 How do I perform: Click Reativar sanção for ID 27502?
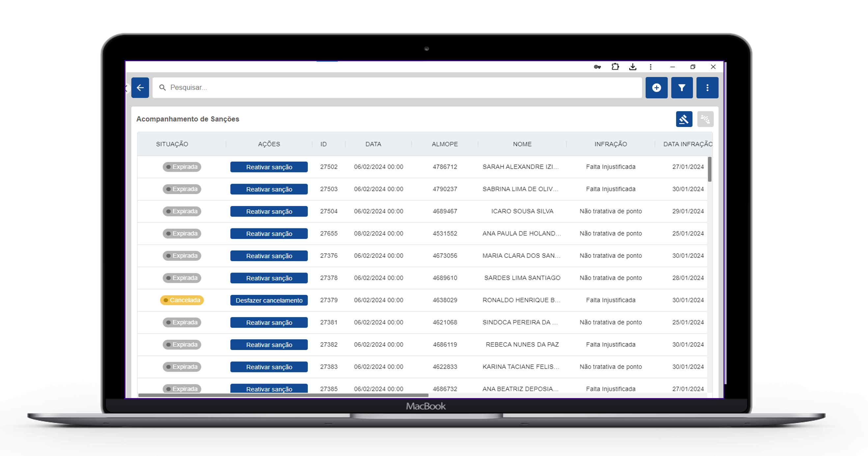pos(269,167)
